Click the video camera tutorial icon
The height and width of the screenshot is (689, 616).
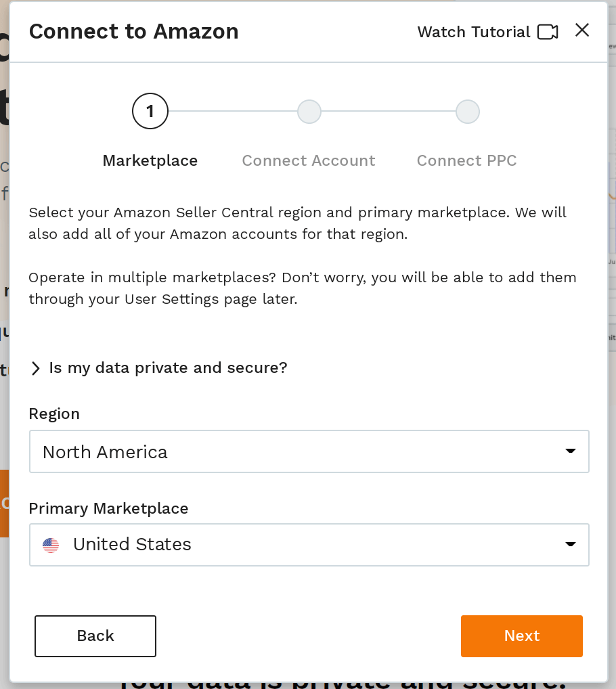click(548, 32)
